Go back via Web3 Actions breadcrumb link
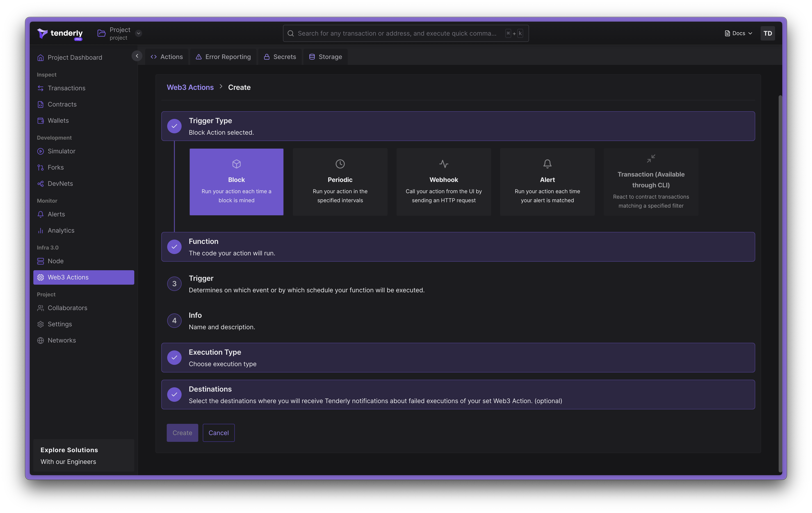This screenshot has width=812, height=513. coord(190,87)
